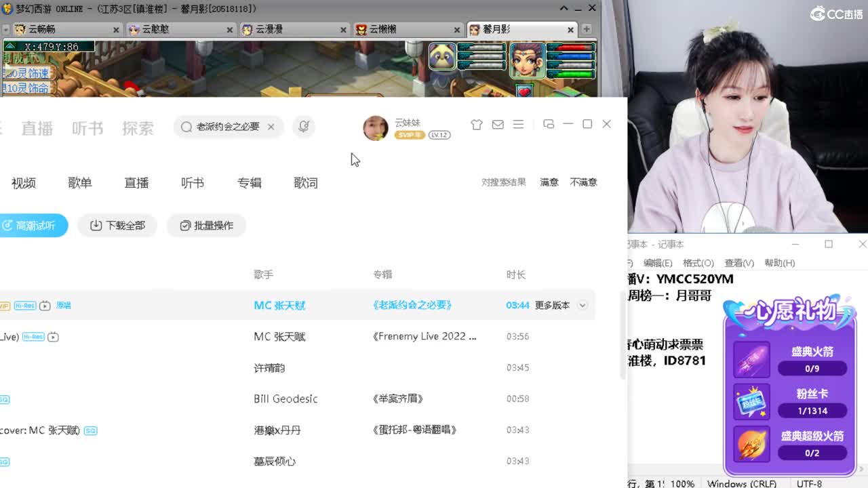Open the skin (shirt) icon in the music player
Viewport: 868px width, 488px height.
pos(477,125)
